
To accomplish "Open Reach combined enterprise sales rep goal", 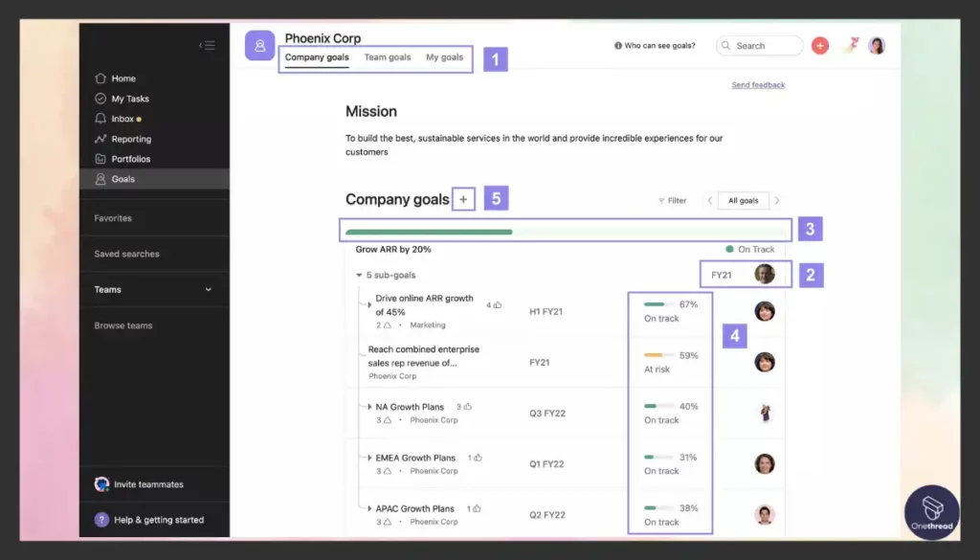I will (x=423, y=356).
